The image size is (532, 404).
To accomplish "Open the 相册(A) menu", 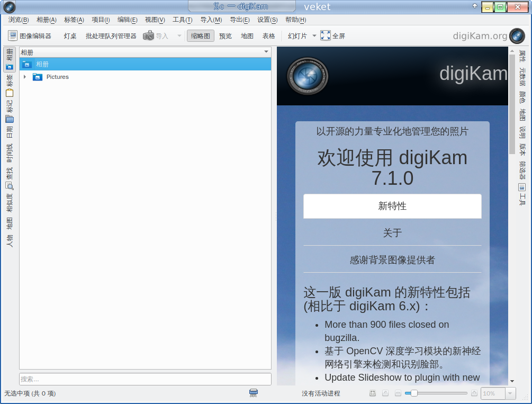I will (x=47, y=20).
